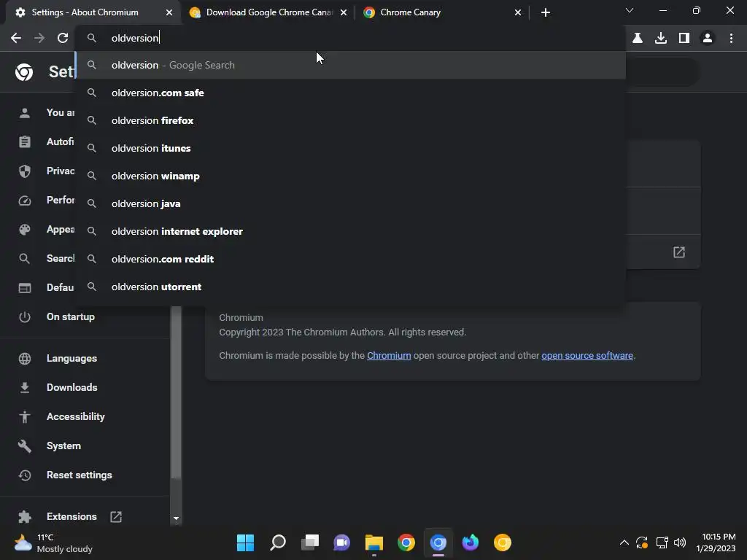747x560 pixels.
Task: Select oldversion.com reddit suggestion
Action: [350, 259]
